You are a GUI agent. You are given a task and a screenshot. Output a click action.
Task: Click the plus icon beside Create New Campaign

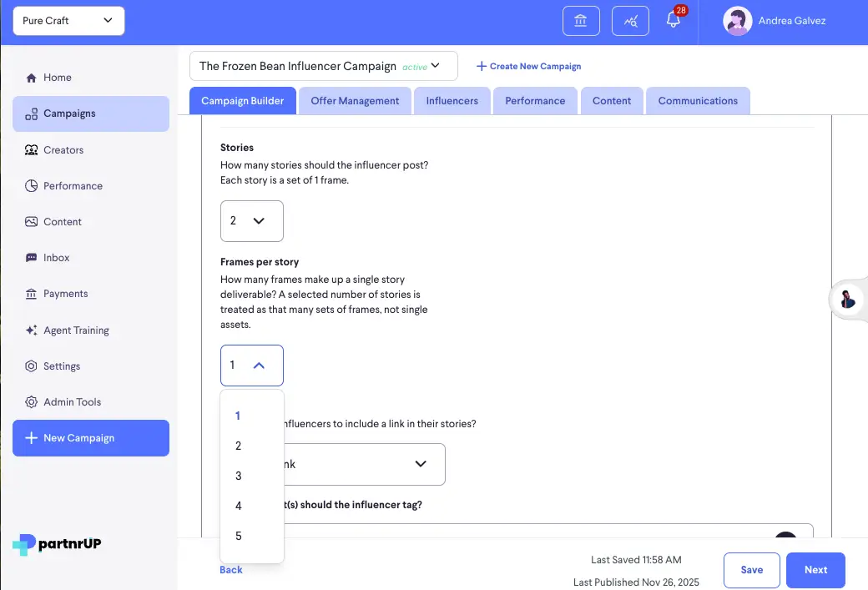(481, 67)
